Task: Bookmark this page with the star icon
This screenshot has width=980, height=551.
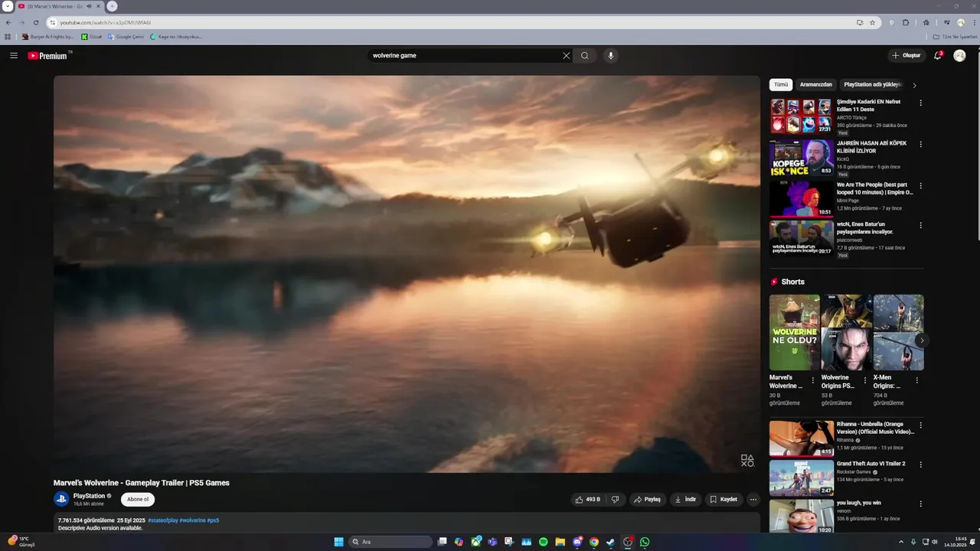Action: (x=872, y=22)
